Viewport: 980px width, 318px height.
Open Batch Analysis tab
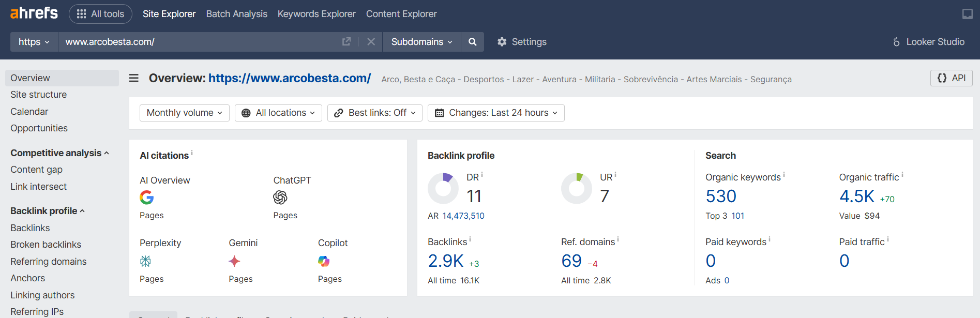tap(237, 14)
